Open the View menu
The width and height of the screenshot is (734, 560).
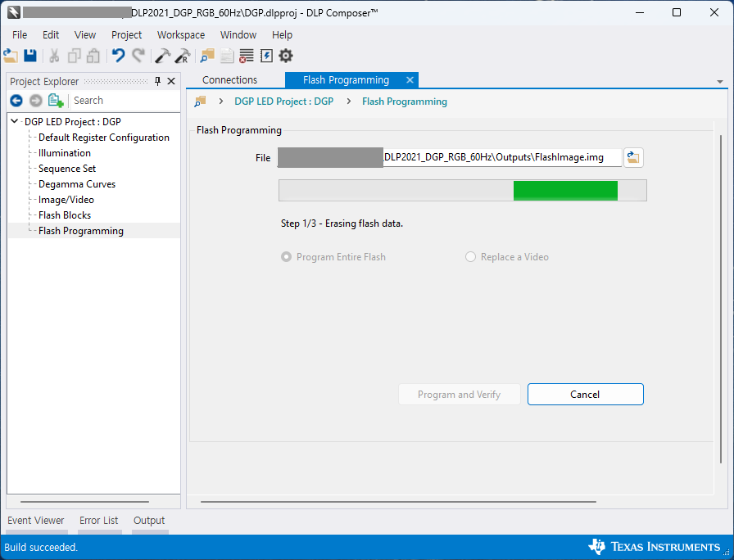coord(85,35)
